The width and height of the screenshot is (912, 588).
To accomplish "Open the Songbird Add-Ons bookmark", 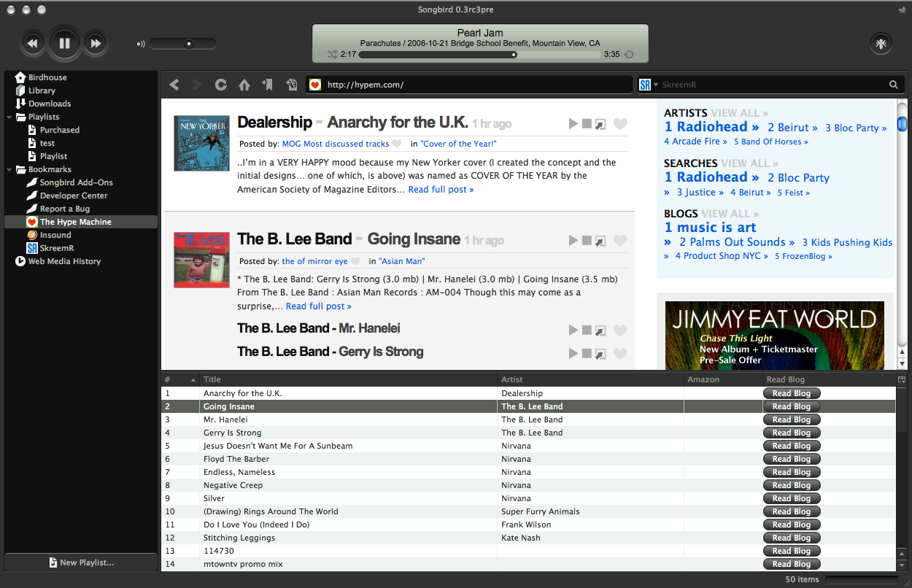I will tap(77, 182).
